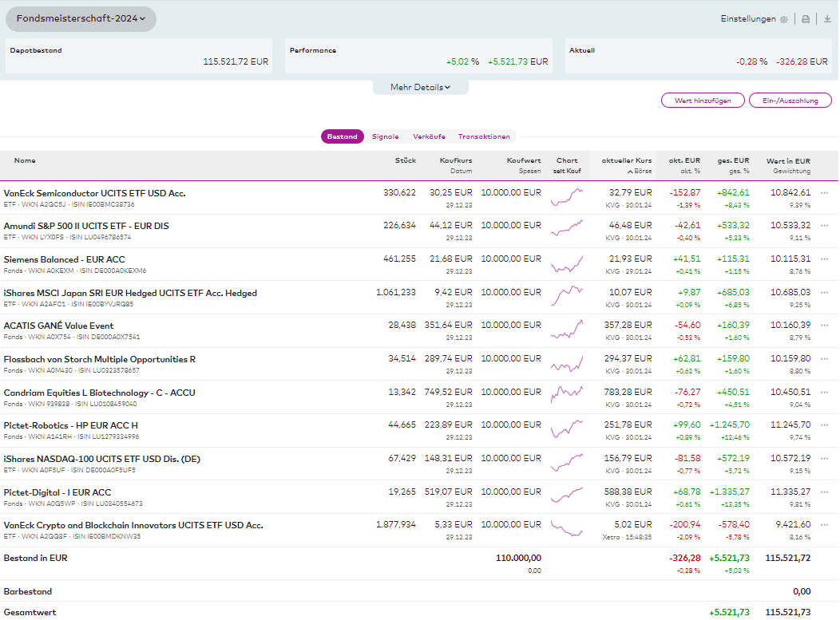Open three-dot menu for ACATIS GANÉ row
Image resolution: width=840 pixels, height=620 pixels.
tap(824, 326)
